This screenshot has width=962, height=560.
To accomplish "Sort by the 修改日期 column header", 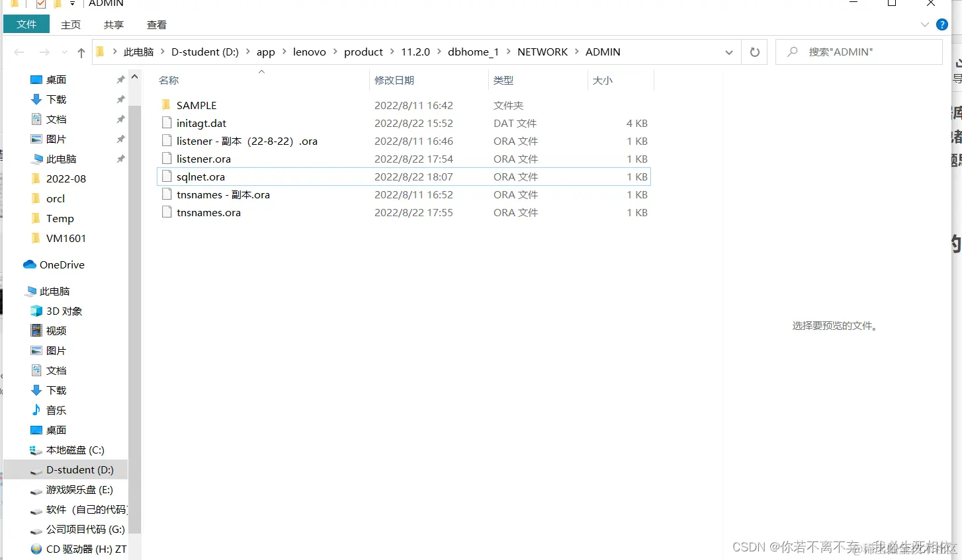I will point(394,80).
